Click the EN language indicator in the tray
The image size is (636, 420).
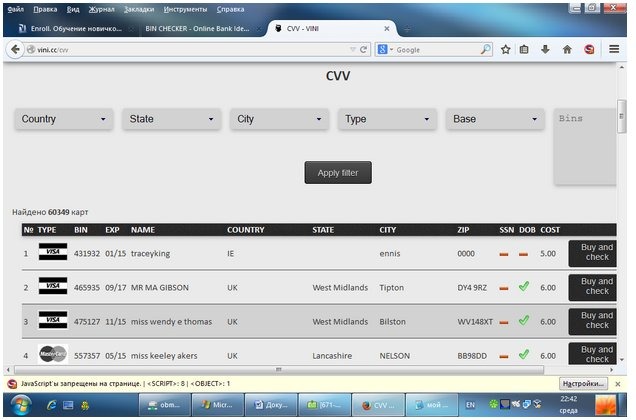click(470, 405)
